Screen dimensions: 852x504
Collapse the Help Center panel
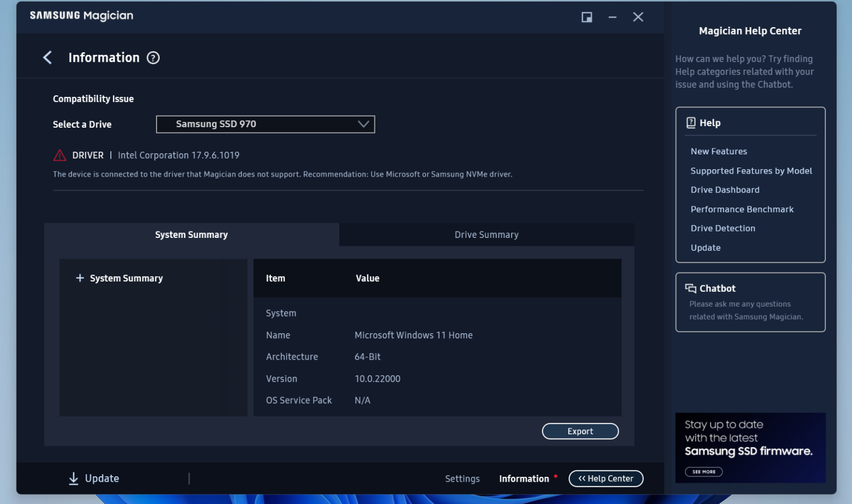tap(606, 478)
